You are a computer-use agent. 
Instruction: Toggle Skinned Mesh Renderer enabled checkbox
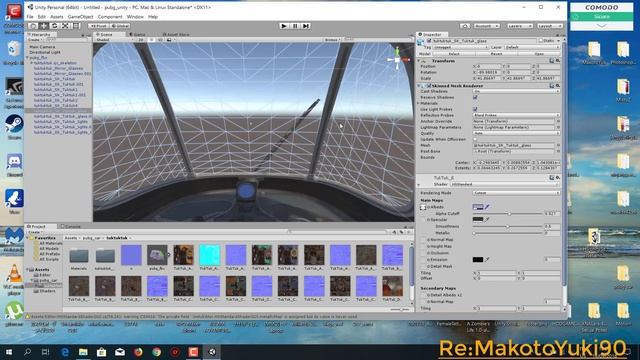point(429,86)
